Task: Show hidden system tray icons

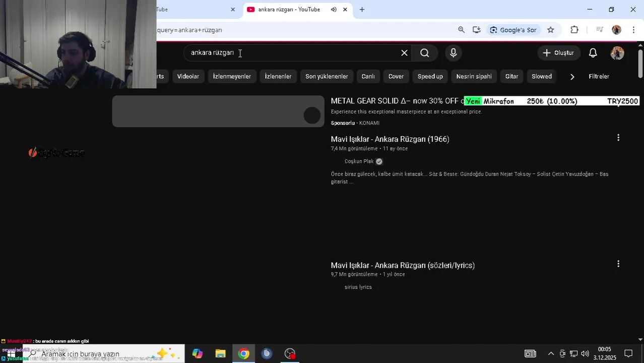Action: tap(551, 353)
